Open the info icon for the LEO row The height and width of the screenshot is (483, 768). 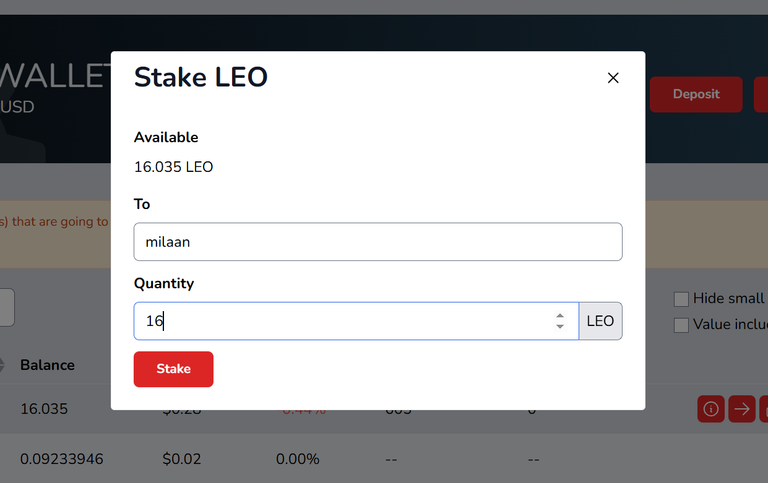[x=711, y=409]
